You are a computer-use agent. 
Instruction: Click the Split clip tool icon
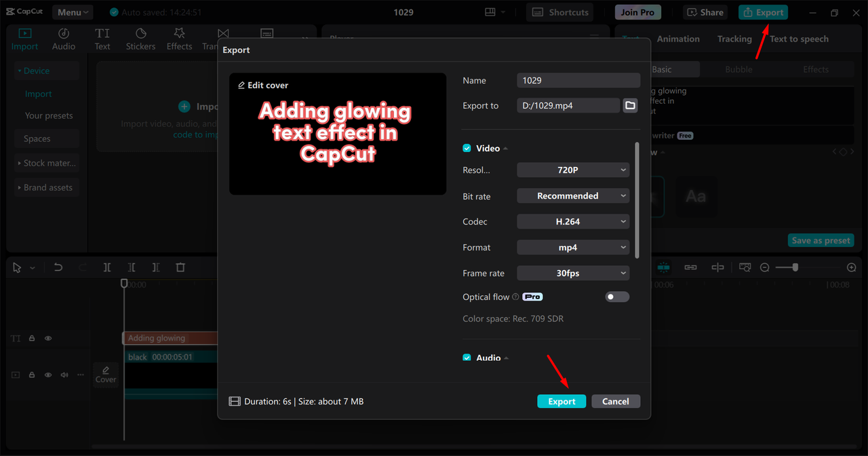(107, 267)
